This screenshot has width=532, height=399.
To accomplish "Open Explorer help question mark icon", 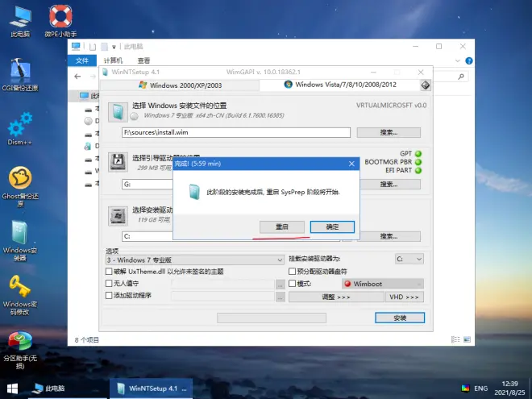I will 469,61.
